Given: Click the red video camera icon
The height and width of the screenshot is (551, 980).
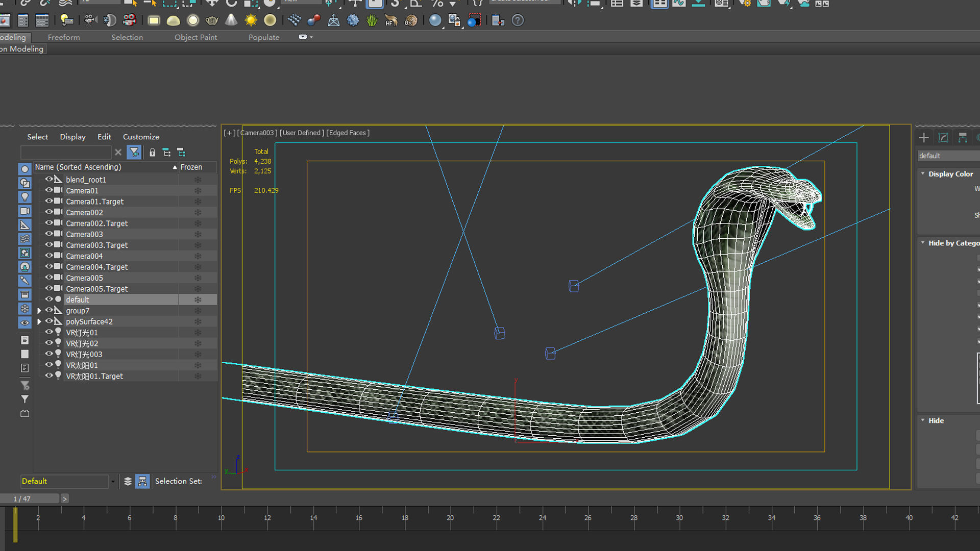Looking at the screenshot, I should pyautogui.click(x=130, y=20).
